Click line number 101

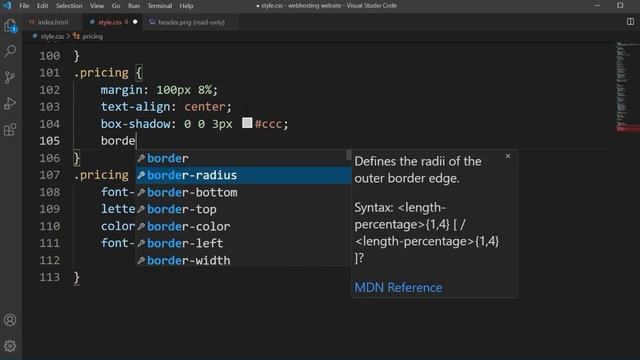50,73
